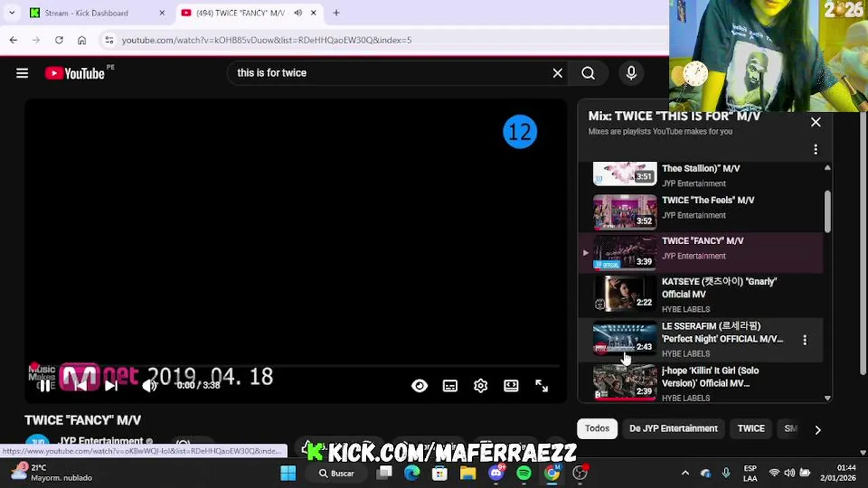The width and height of the screenshot is (868, 488).
Task: Open File Explorer from taskbar
Action: [x=469, y=473]
